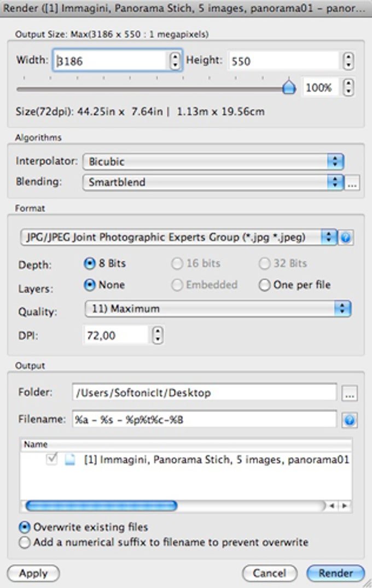Click the Filename template input field

click(204, 420)
